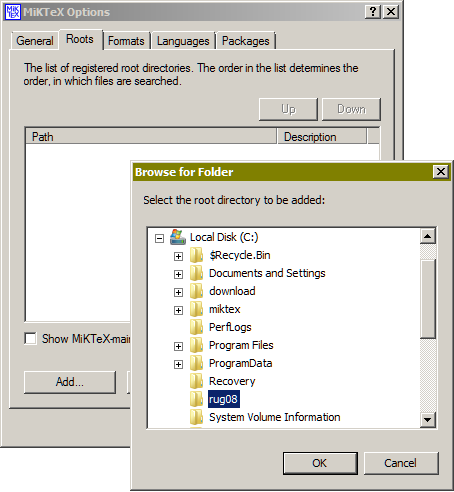This screenshot has height=492, width=454.
Task: Select the Recovery folder label
Action: (x=232, y=381)
